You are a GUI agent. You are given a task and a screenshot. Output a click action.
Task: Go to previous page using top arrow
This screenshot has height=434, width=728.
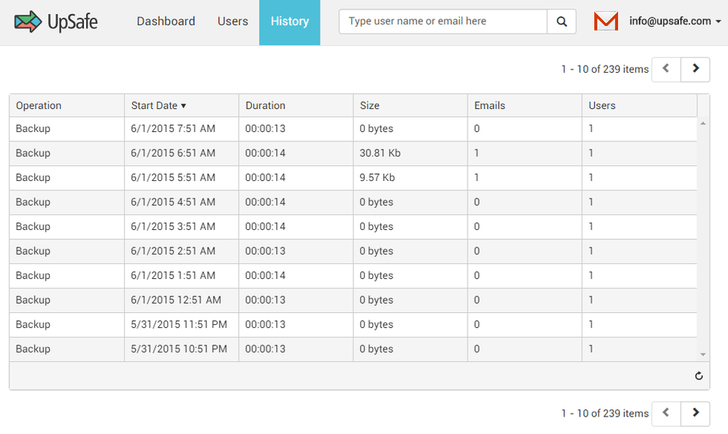[666, 69]
